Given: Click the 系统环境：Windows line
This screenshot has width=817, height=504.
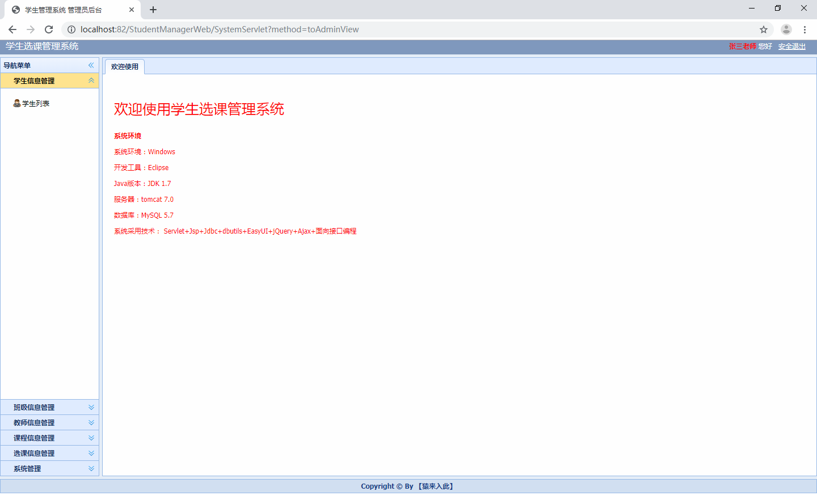Looking at the screenshot, I should (145, 152).
